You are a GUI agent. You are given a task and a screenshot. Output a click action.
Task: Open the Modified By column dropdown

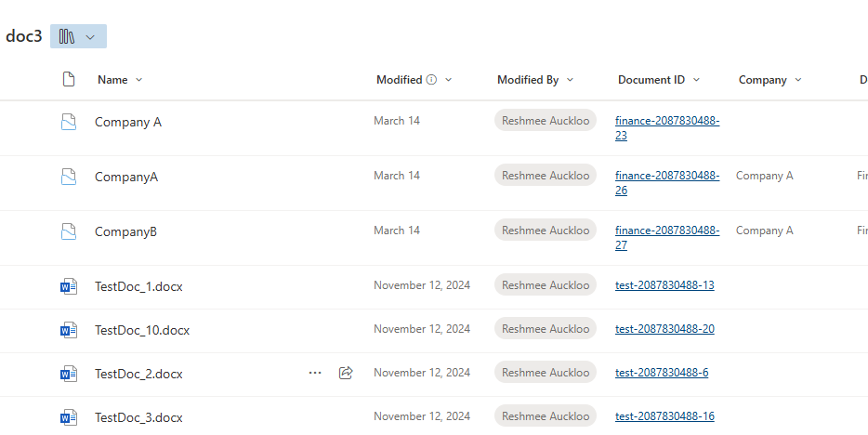(x=570, y=80)
